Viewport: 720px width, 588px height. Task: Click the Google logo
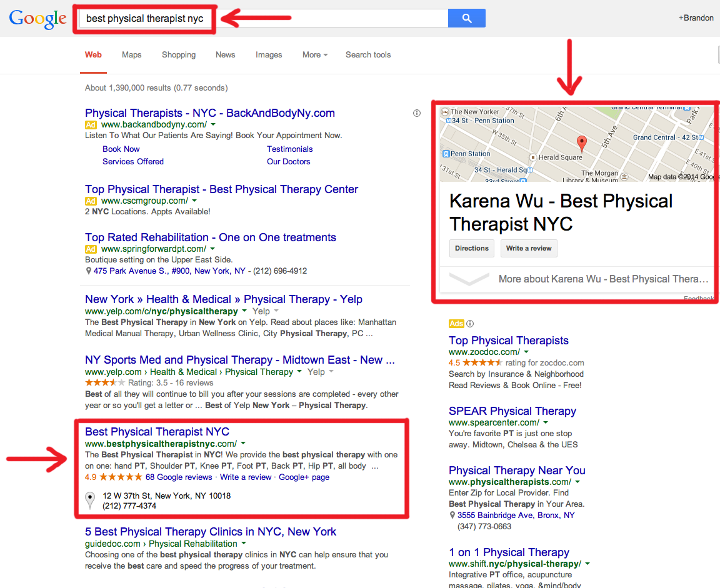(x=37, y=19)
